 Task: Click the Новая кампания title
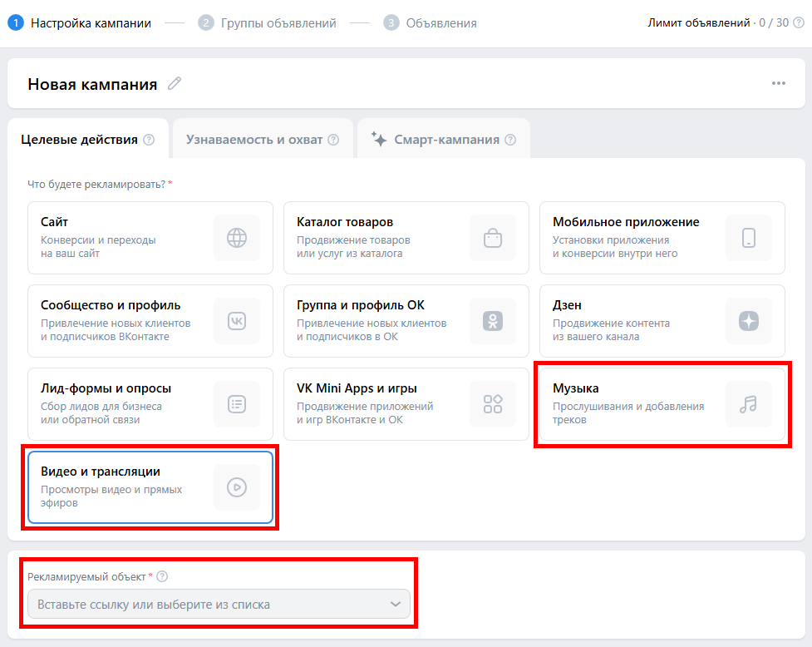(92, 84)
